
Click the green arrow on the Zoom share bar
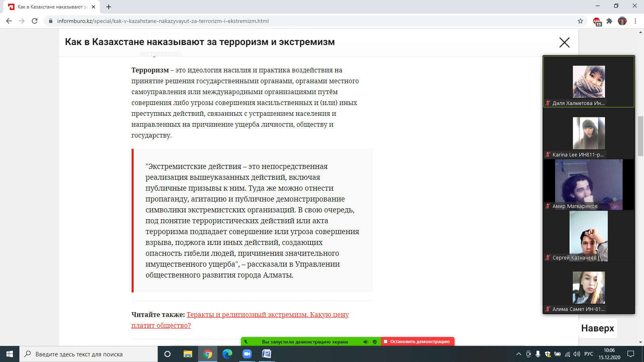246,341
